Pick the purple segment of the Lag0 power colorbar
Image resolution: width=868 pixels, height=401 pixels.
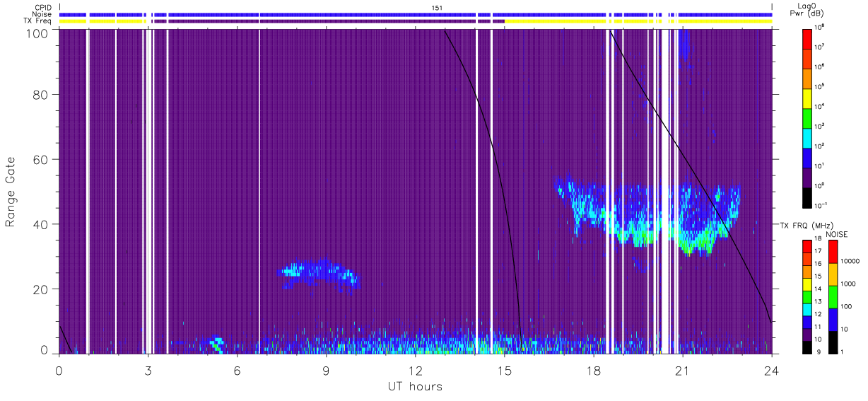(x=807, y=177)
